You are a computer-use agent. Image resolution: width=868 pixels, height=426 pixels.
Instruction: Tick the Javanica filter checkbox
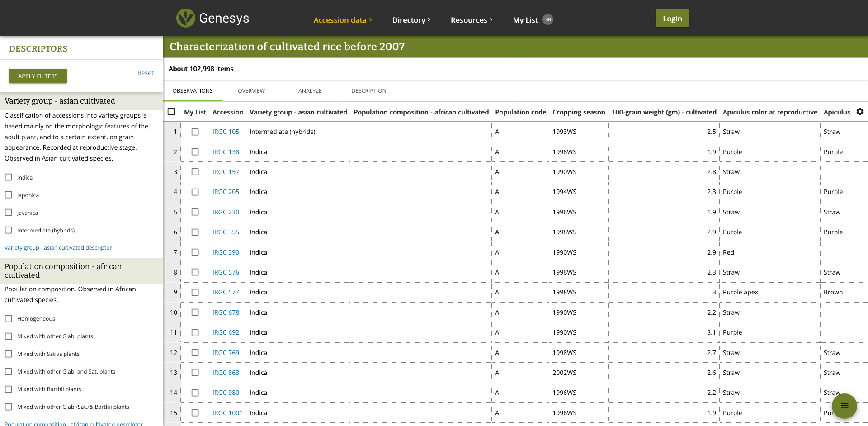click(9, 213)
